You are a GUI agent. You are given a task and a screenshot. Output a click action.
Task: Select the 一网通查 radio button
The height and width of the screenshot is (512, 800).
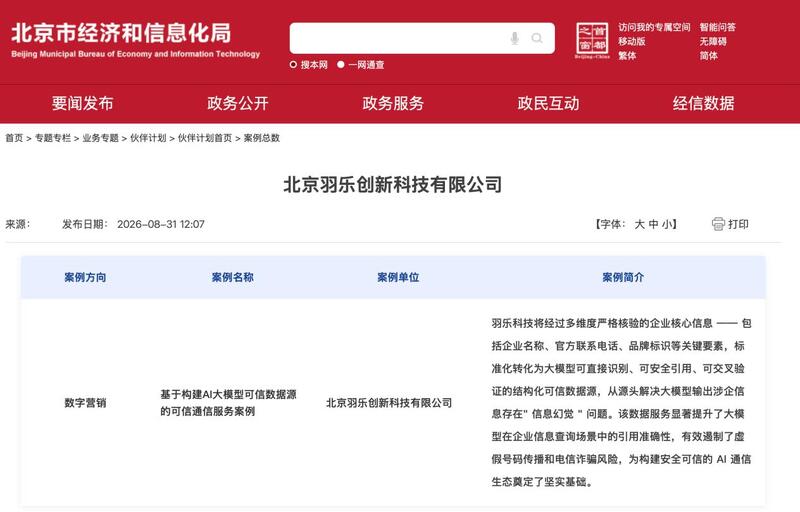coord(341,65)
